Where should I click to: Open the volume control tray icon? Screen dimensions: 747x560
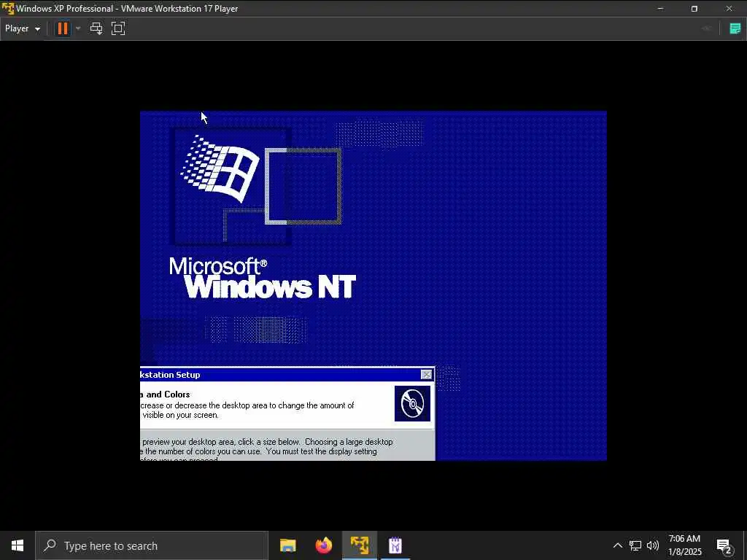(653, 545)
